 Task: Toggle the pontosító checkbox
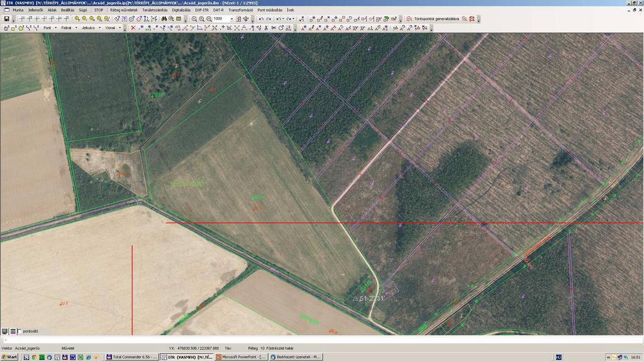19,331
